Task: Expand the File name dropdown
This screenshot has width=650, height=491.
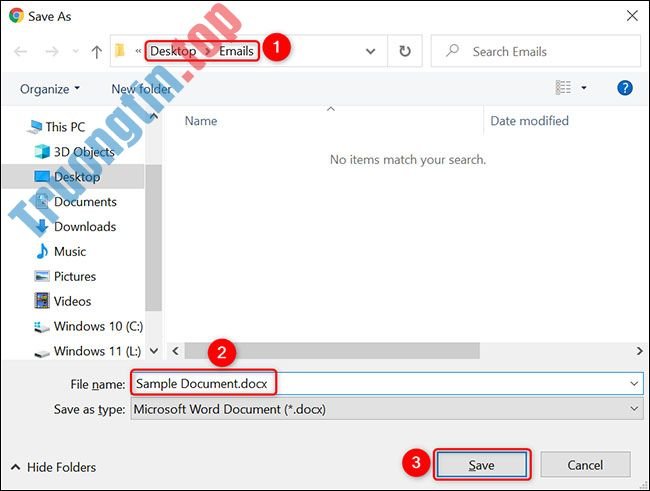Action: click(634, 384)
